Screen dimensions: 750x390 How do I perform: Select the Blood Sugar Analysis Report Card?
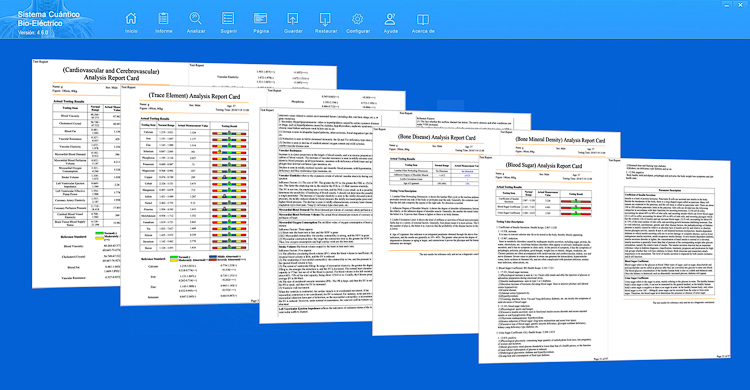543,258
